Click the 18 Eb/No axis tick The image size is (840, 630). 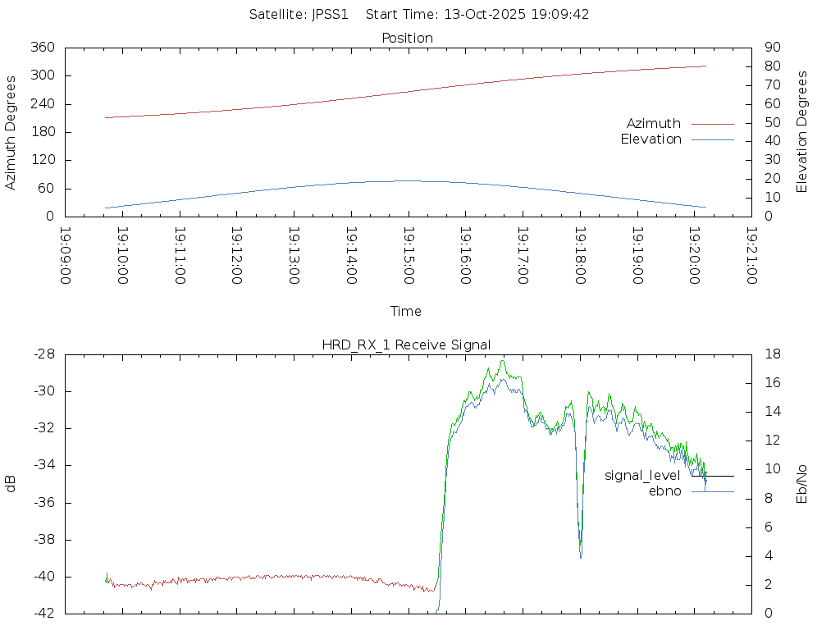click(x=773, y=354)
